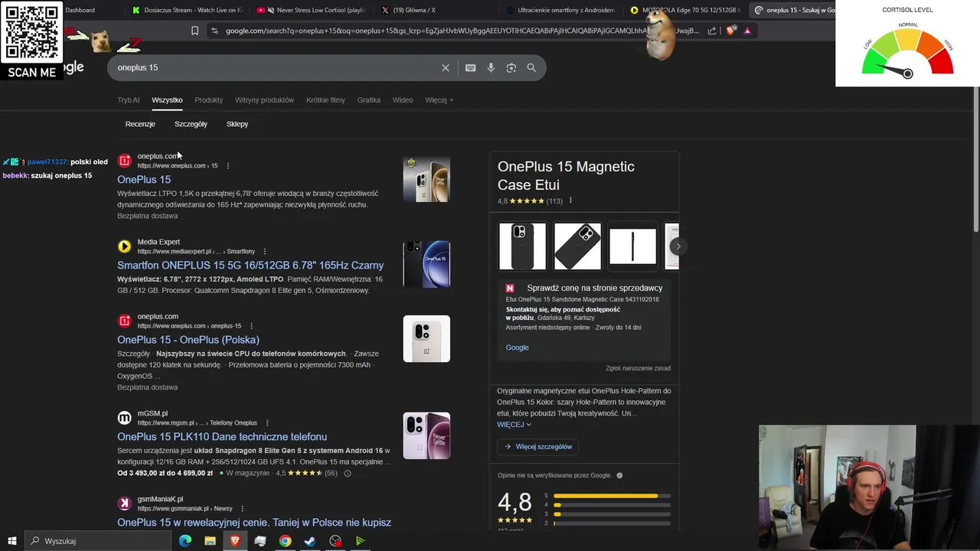Launch Microsoft Edge from taskbar
The width and height of the screenshot is (980, 551).
(x=185, y=541)
